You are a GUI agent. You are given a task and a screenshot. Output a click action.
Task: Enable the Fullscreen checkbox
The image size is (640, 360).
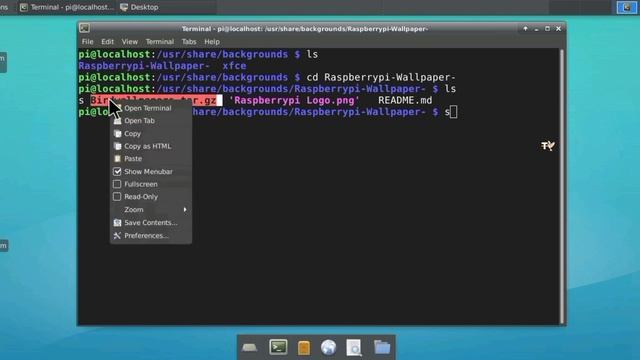(x=117, y=184)
